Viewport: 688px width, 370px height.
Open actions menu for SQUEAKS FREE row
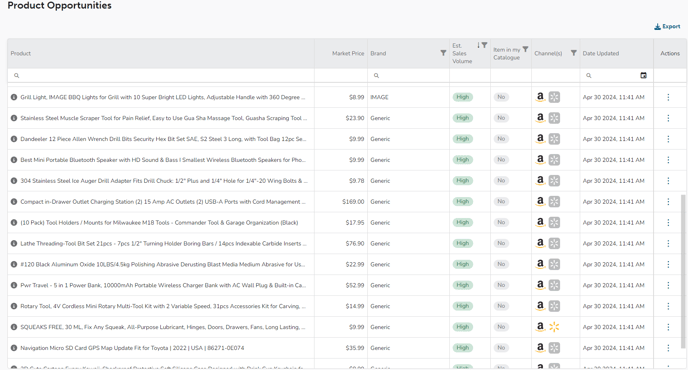pyautogui.click(x=668, y=327)
